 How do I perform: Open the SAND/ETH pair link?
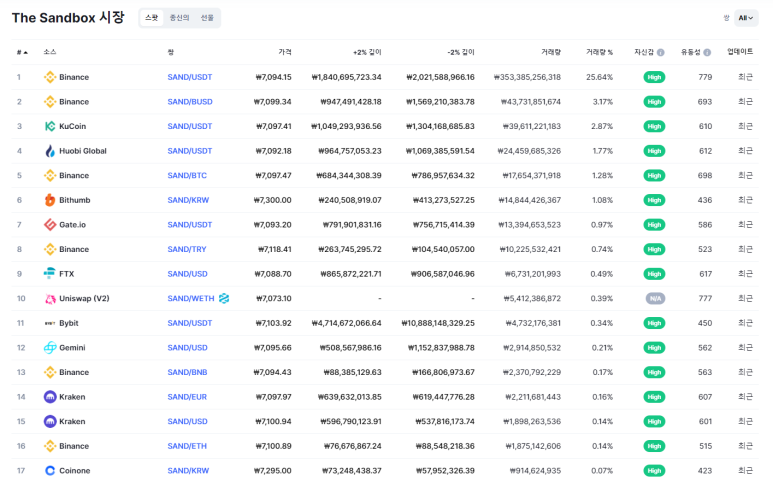(187, 446)
